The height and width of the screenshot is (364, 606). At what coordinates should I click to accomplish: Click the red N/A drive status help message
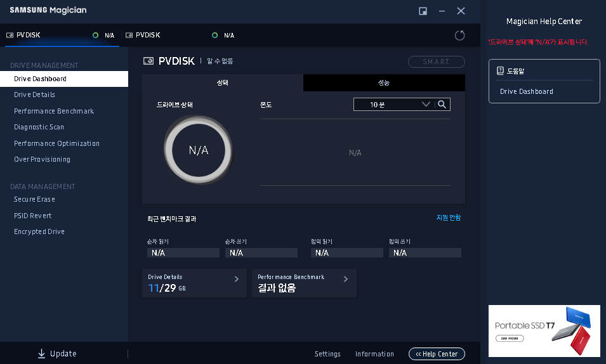pyautogui.click(x=538, y=42)
